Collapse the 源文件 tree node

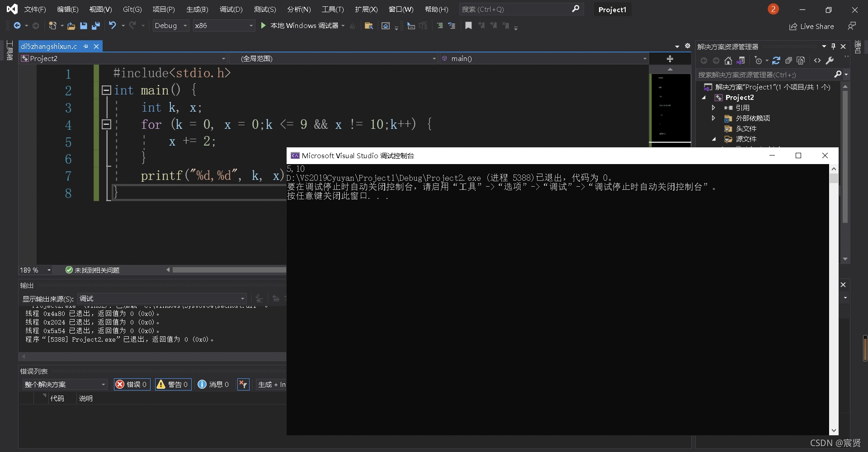coord(714,139)
